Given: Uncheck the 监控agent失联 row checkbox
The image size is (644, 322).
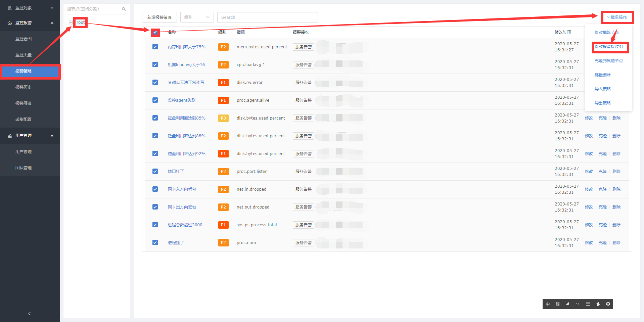Looking at the screenshot, I should coord(155,100).
